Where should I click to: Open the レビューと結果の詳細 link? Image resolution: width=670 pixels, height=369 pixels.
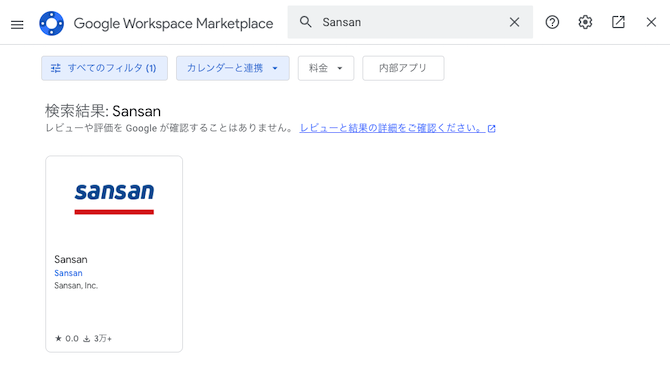392,128
